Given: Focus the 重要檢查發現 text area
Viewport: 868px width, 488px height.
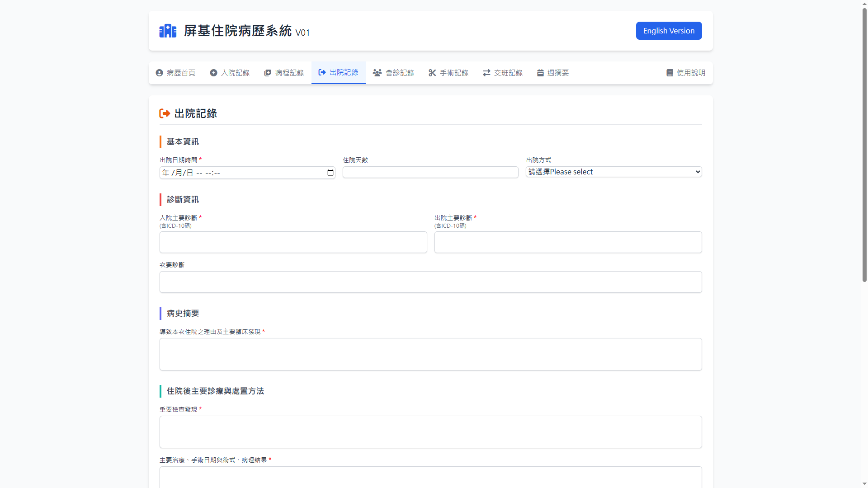Looking at the screenshot, I should pos(430,432).
